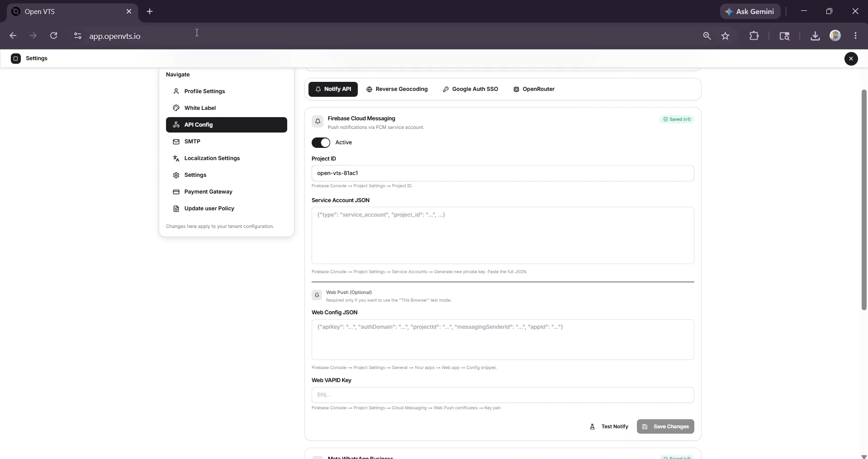868x459 pixels.
Task: Select API Config navigation item
Action: 226,125
